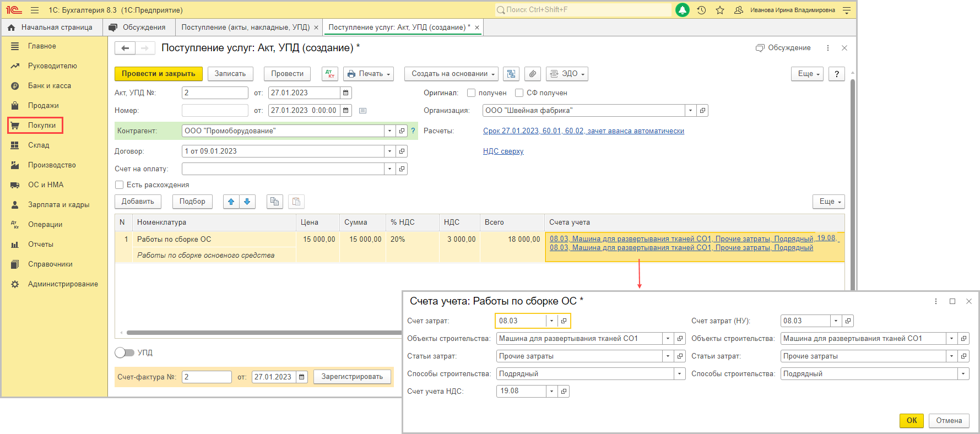Viewport: 980px width, 434px height.
Task: Expand the Контрагент dropdown
Action: point(390,131)
